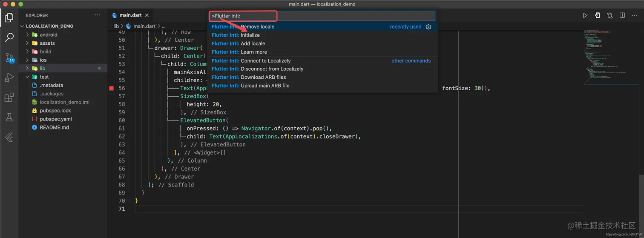The width and height of the screenshot is (644, 238).
Task: Run Flutter Intl: Connect to Localizely
Action: pyautogui.click(x=322, y=61)
